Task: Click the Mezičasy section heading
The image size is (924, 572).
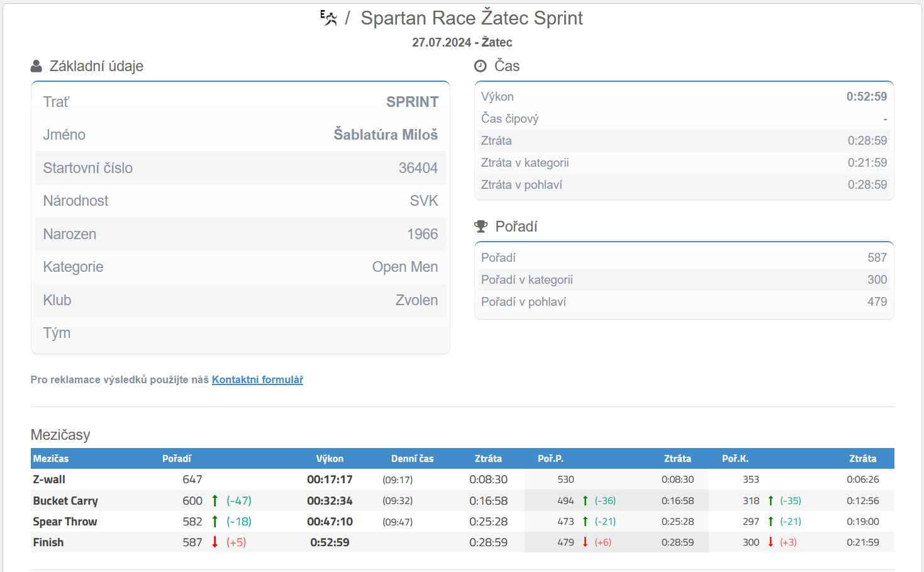Action: click(x=60, y=435)
